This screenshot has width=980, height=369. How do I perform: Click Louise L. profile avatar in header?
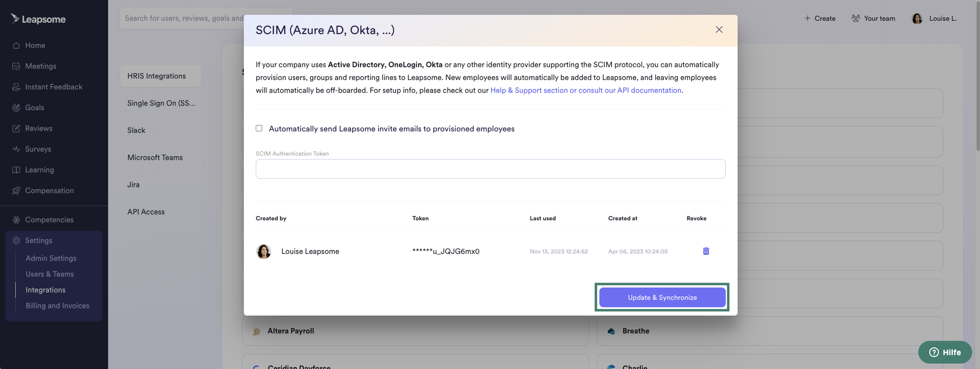(x=917, y=19)
